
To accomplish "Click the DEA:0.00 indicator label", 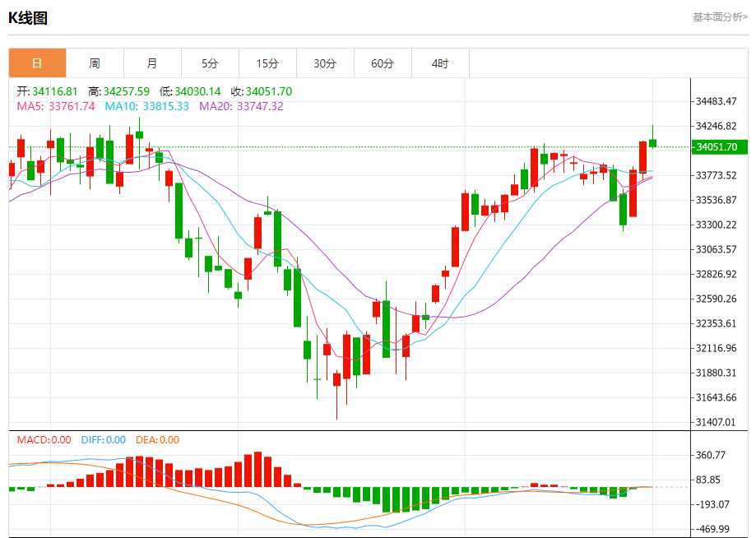I will point(158,439).
